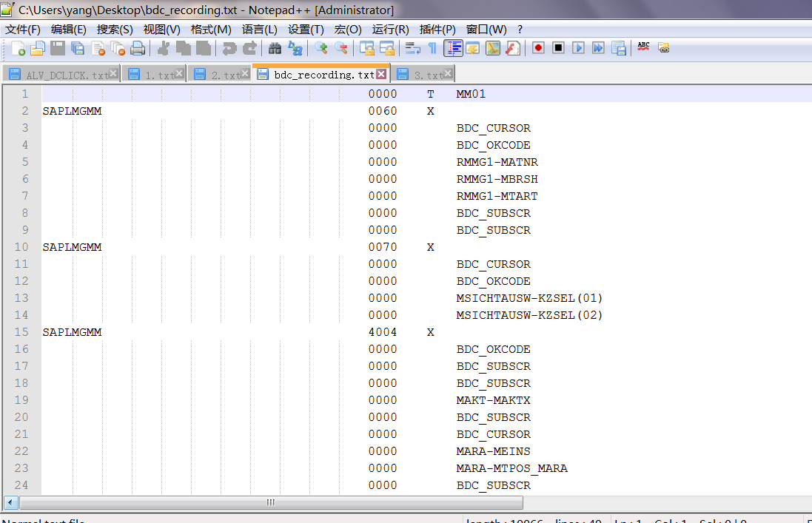Click the 4004 value on line 15

383,332
